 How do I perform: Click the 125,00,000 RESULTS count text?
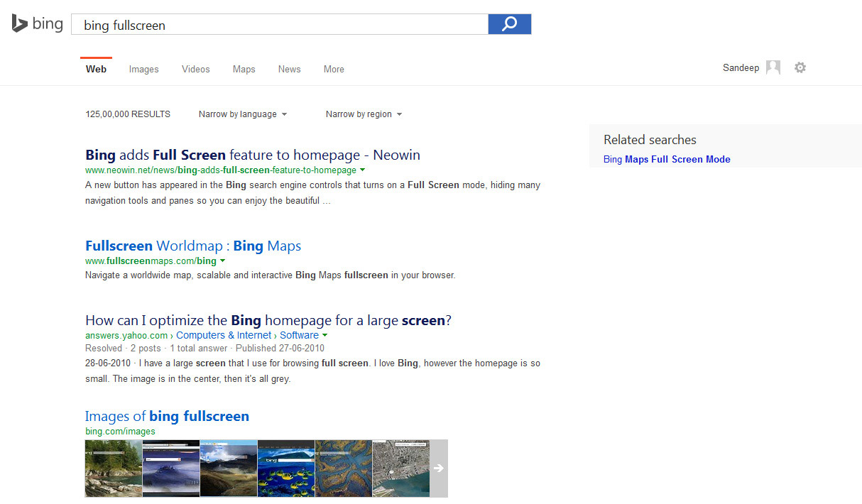pos(128,114)
